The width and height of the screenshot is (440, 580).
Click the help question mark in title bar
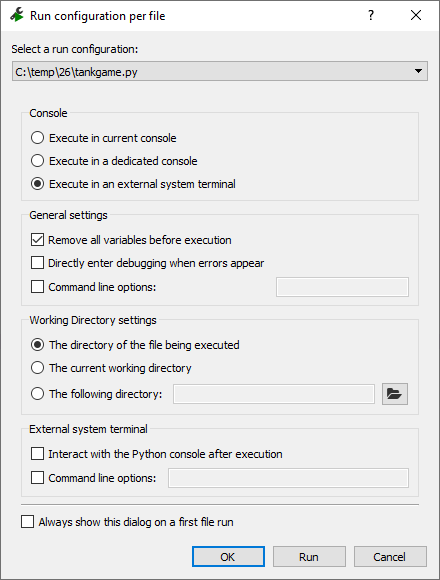tap(370, 15)
